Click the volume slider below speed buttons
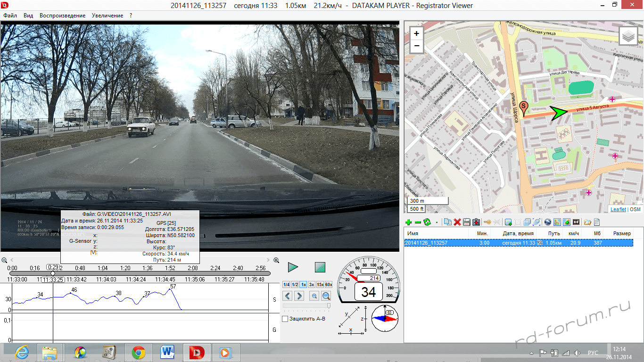 (x=306, y=306)
